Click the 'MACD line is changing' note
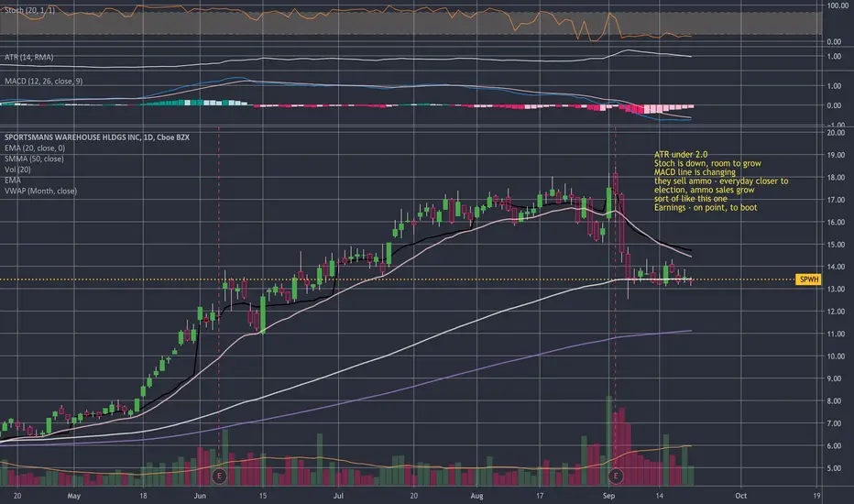This screenshot has height=504, width=854. [x=695, y=172]
